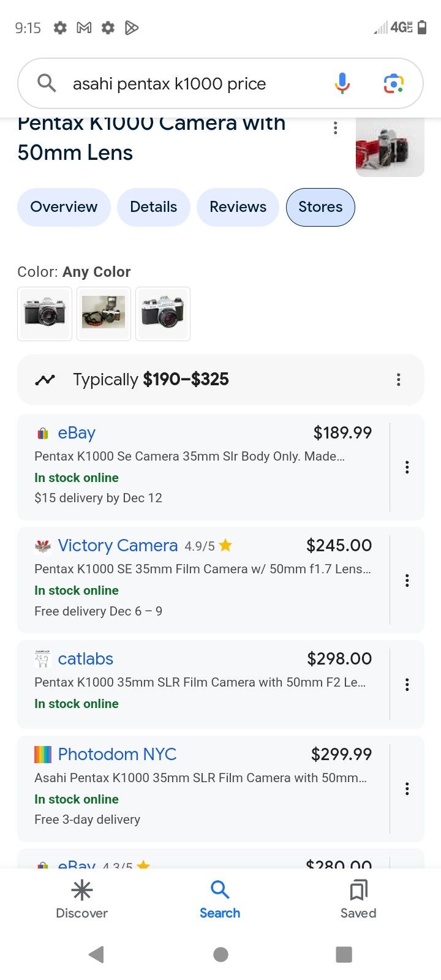Screen dimensions: 441x980
Task: Open product title three-dot menu
Action: click(x=335, y=127)
